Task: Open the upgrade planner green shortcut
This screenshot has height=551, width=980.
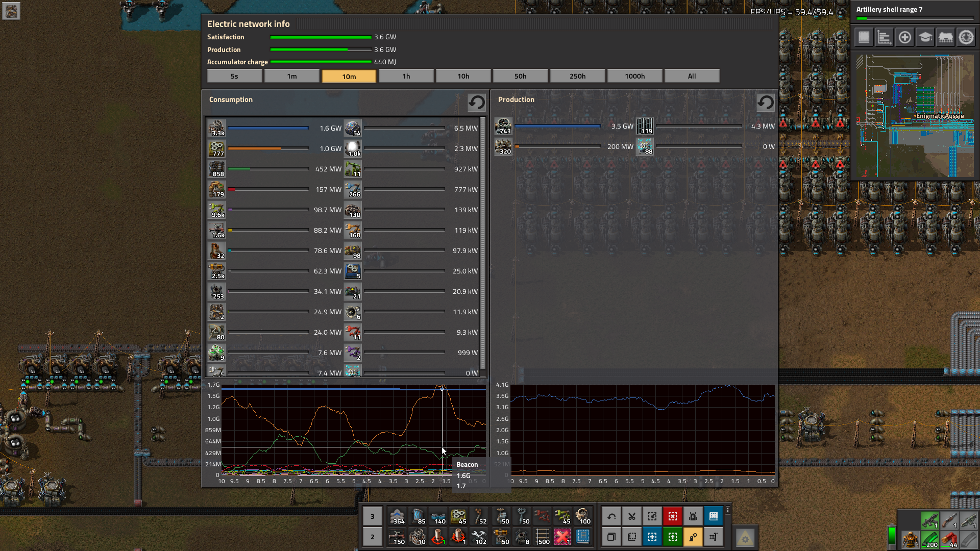Action: [x=673, y=537]
